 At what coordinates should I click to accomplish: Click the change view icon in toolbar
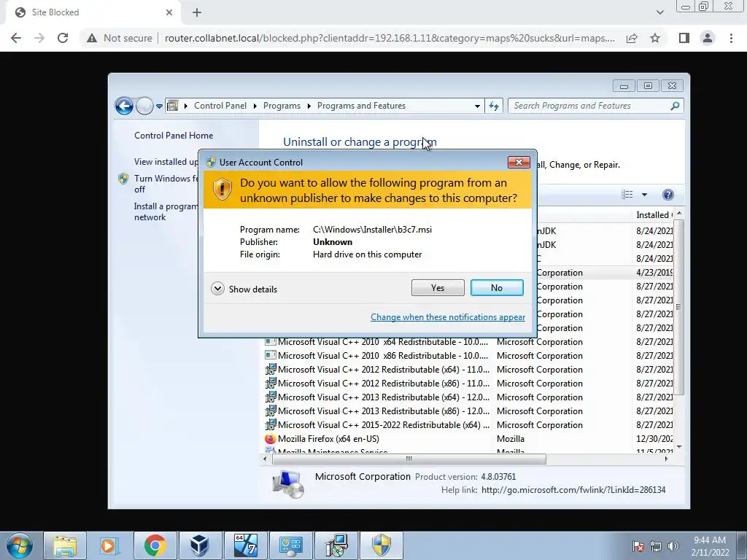(627, 194)
